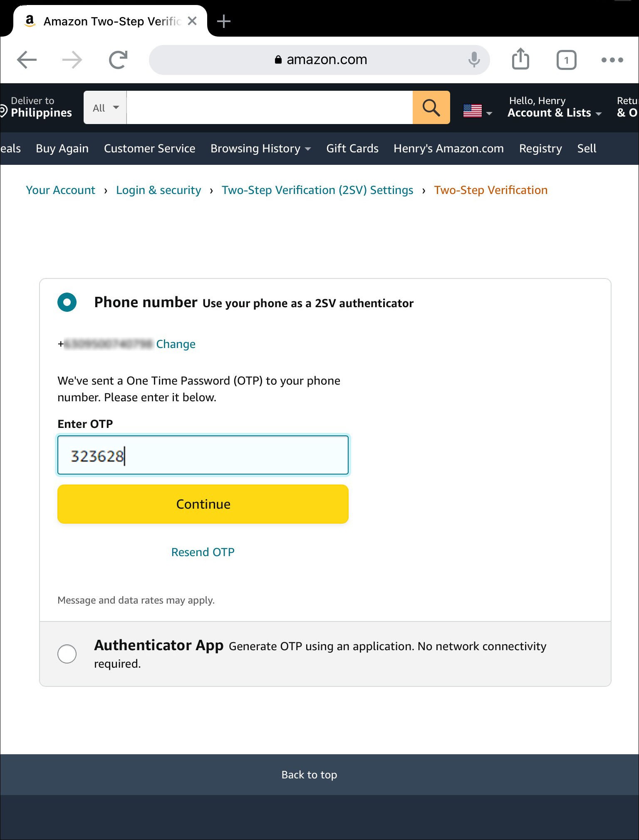This screenshot has height=840, width=639.
Task: Tap the microphone icon in address bar
Action: pyautogui.click(x=474, y=60)
